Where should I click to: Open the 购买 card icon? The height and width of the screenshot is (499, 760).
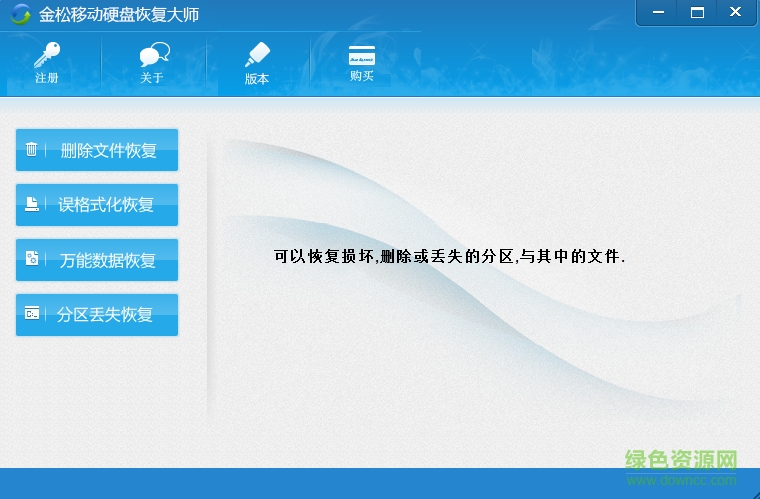pyautogui.click(x=362, y=55)
